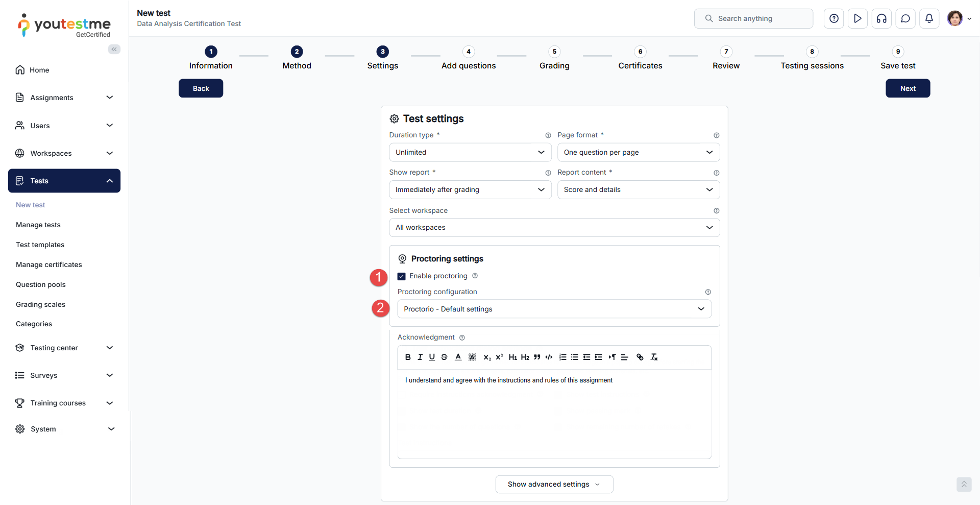Collapse the sidebar with the double-chevron icon
The width and height of the screenshot is (980, 505).
114,49
